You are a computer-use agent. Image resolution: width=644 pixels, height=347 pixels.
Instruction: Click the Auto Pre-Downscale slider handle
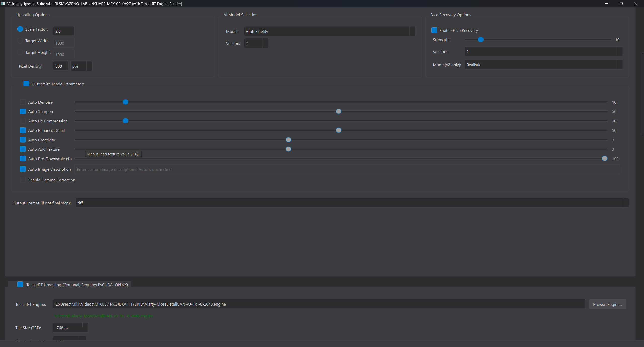605,158
